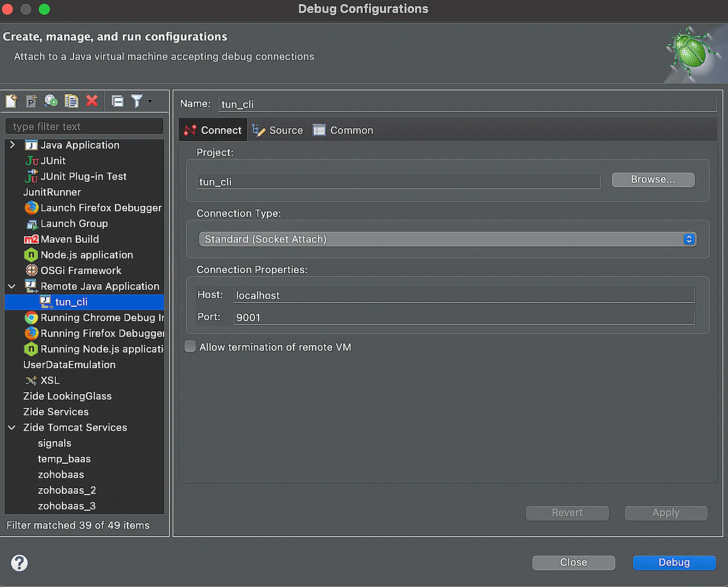Open the help question mark icon
This screenshot has width=728, height=587.
coord(19,563)
